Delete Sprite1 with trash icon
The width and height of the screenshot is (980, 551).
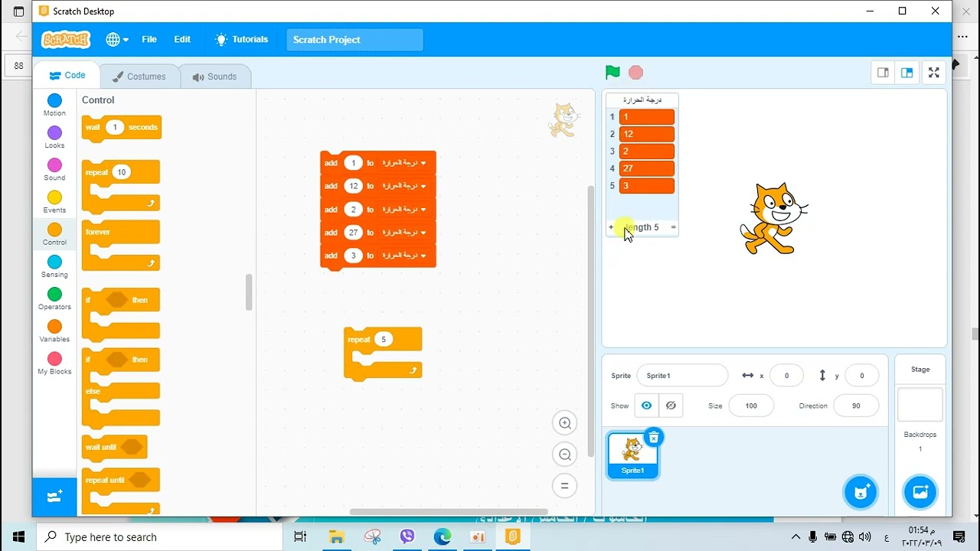(x=653, y=438)
